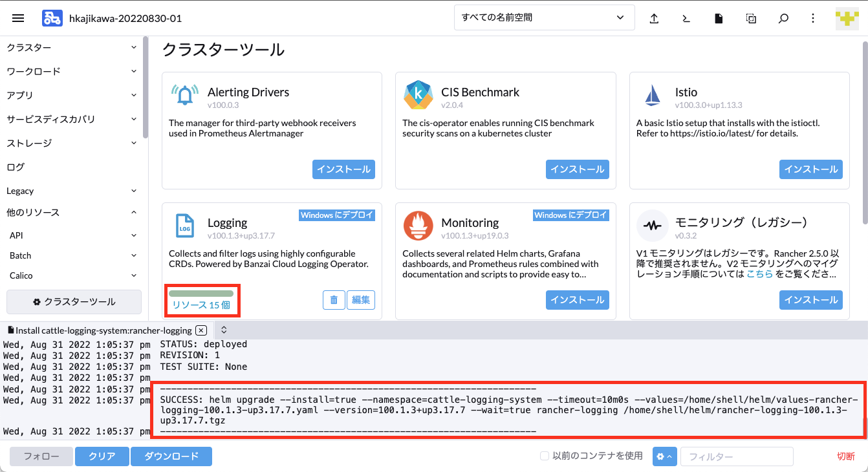Click the sidebar vertical scrollbar
868x472 pixels.
(146, 87)
